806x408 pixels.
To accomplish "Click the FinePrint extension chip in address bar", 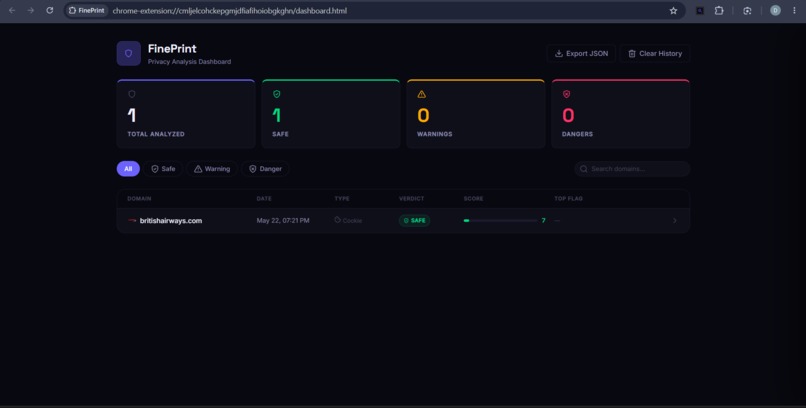I will coord(87,10).
